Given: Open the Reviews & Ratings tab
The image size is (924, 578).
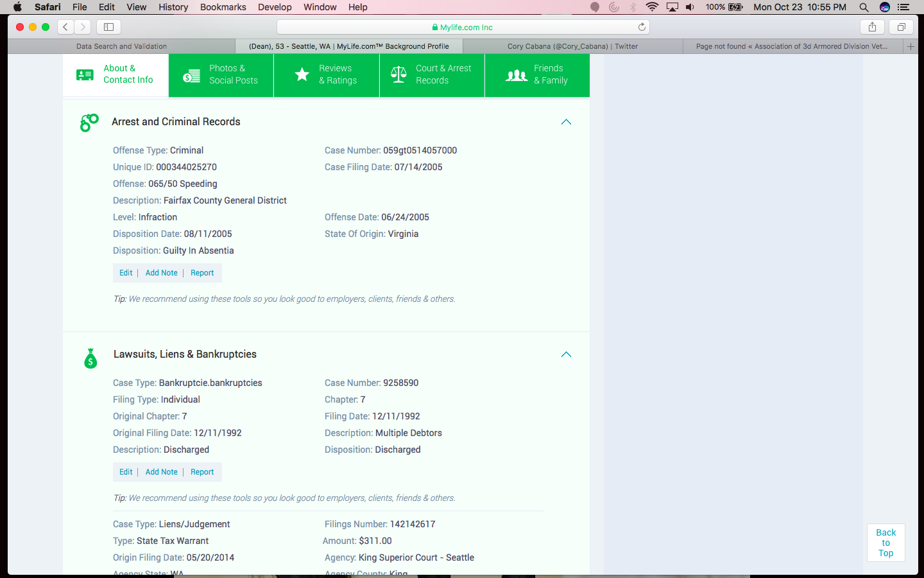Looking at the screenshot, I should [x=327, y=75].
